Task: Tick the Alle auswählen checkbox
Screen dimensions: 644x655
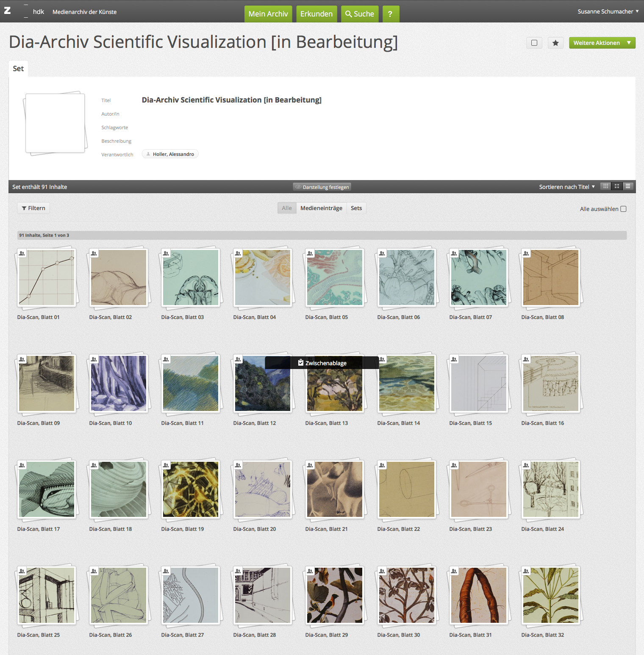Action: 623,209
